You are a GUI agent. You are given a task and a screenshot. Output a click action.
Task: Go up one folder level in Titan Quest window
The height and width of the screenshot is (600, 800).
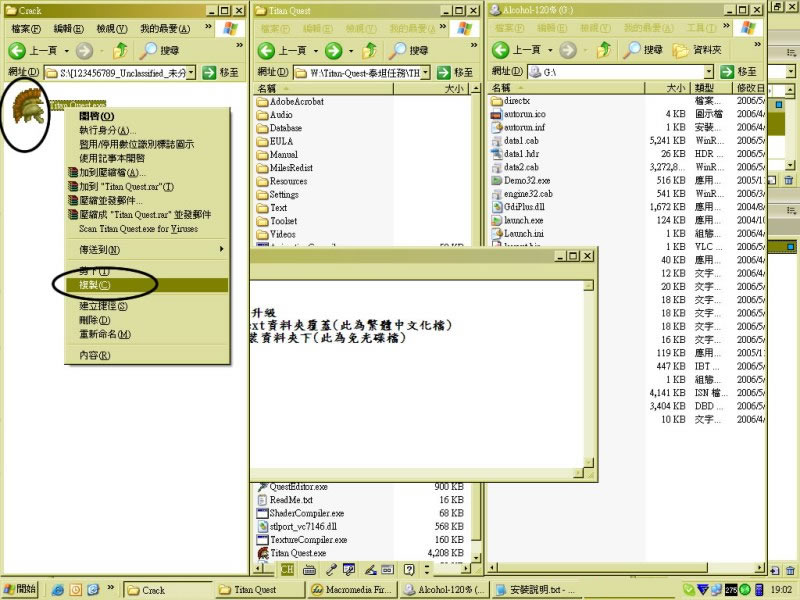click(x=369, y=50)
